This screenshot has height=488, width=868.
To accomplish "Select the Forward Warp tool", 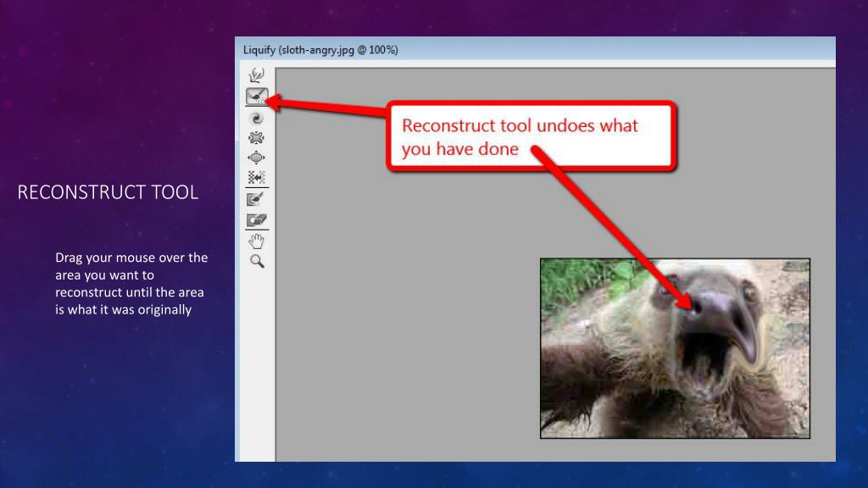I will pos(256,75).
